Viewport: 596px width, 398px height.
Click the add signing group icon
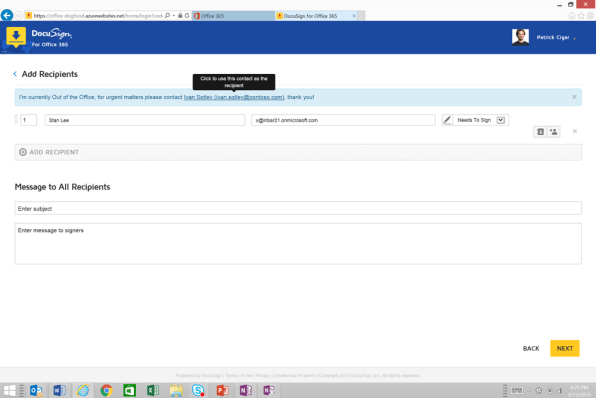click(x=553, y=132)
